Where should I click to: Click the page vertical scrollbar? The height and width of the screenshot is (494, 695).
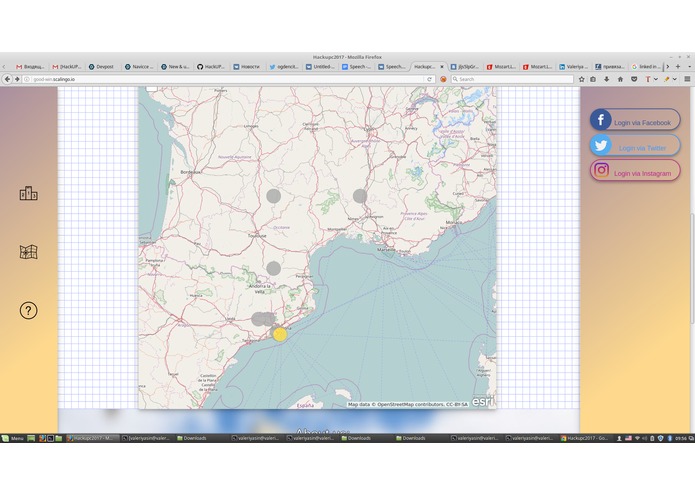click(692, 268)
